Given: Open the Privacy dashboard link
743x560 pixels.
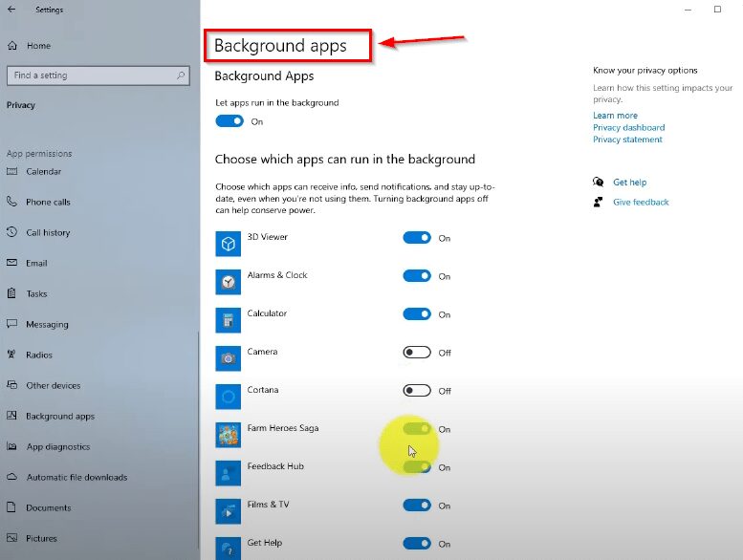Looking at the screenshot, I should (629, 127).
